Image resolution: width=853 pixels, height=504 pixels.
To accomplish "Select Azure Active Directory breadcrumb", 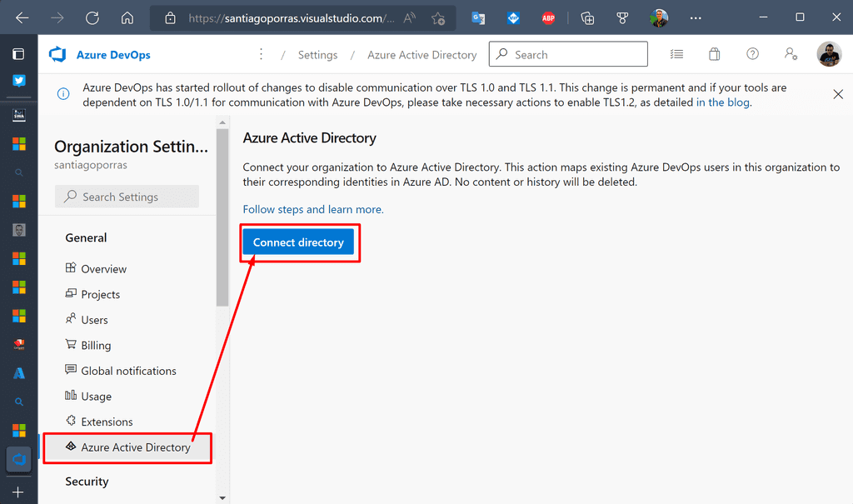I will [422, 55].
